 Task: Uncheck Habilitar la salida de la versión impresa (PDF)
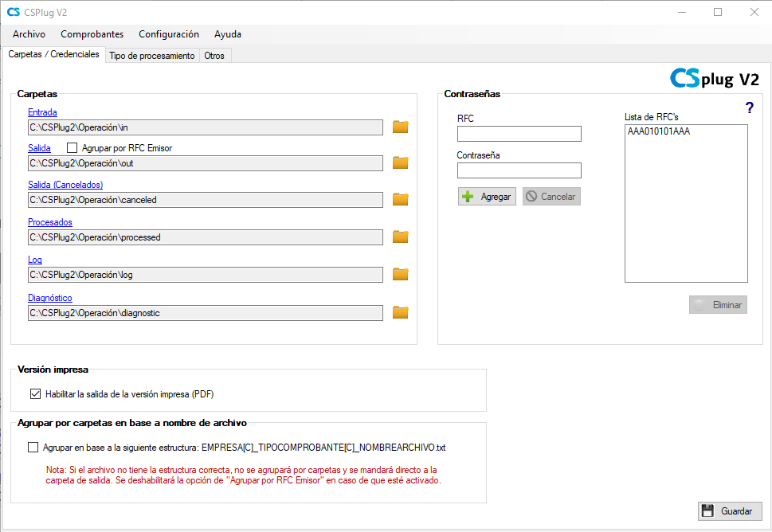click(x=35, y=393)
